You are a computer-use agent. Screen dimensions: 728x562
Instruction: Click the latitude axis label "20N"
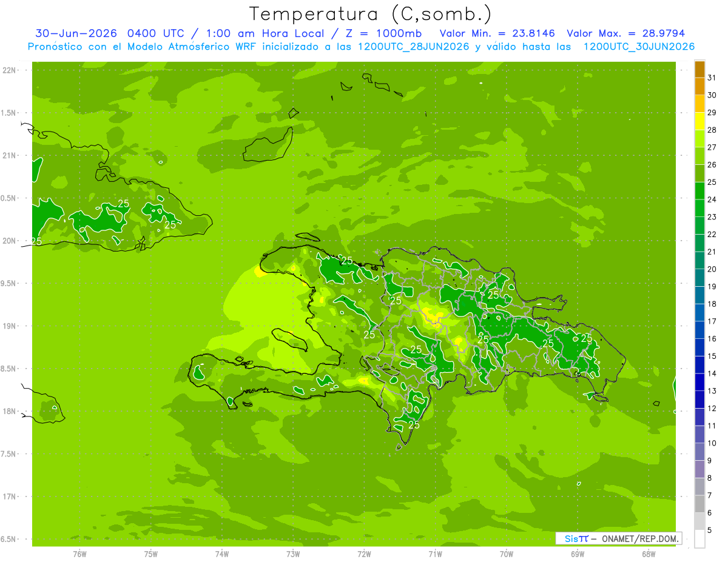pos(9,241)
